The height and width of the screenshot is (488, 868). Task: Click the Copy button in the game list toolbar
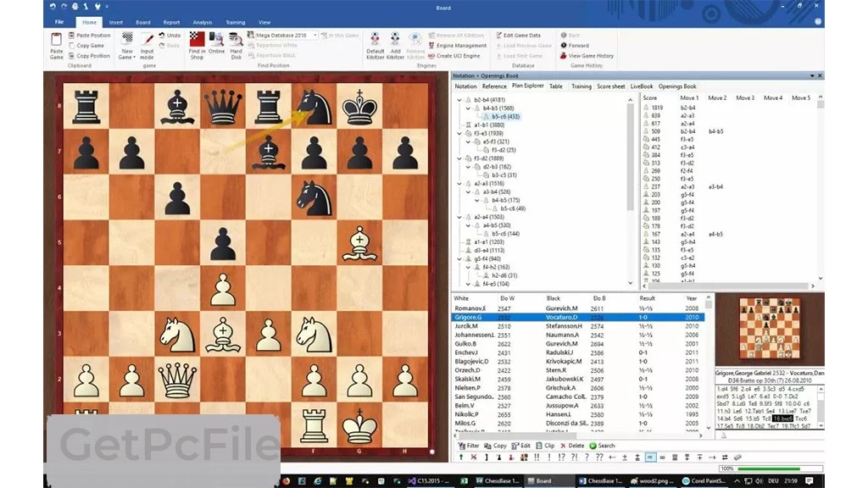[495, 446]
